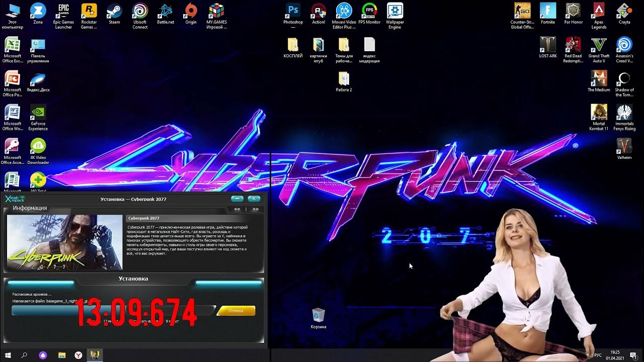Select Shadow of the Tomb Raider icon
Viewport: 644px width, 362px height.
click(x=624, y=83)
